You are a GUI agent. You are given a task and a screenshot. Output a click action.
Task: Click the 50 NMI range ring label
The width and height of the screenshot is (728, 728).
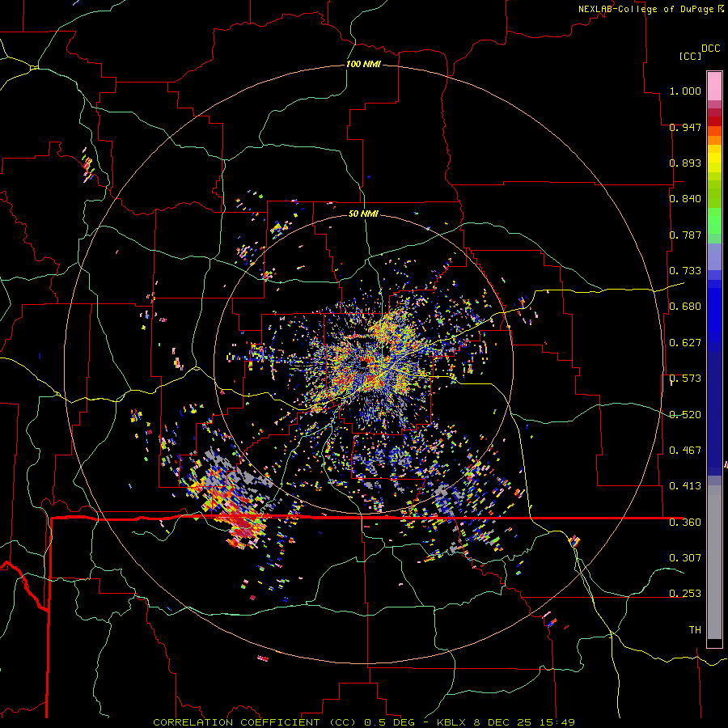pyautogui.click(x=363, y=214)
